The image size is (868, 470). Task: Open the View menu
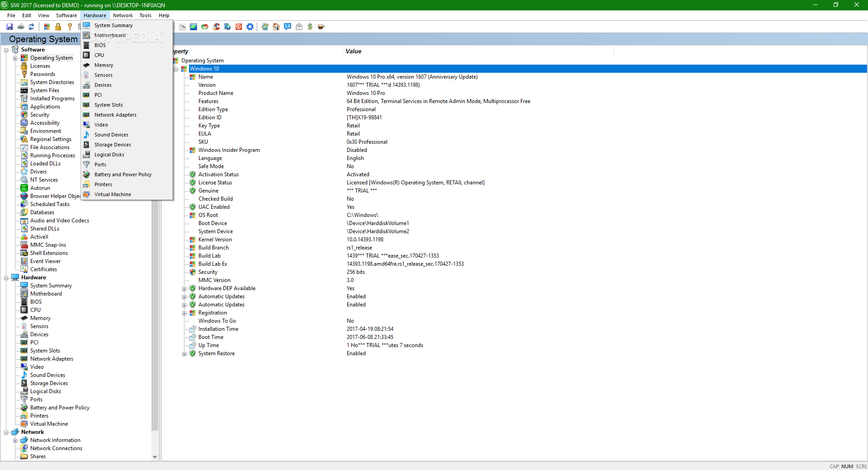[43, 15]
